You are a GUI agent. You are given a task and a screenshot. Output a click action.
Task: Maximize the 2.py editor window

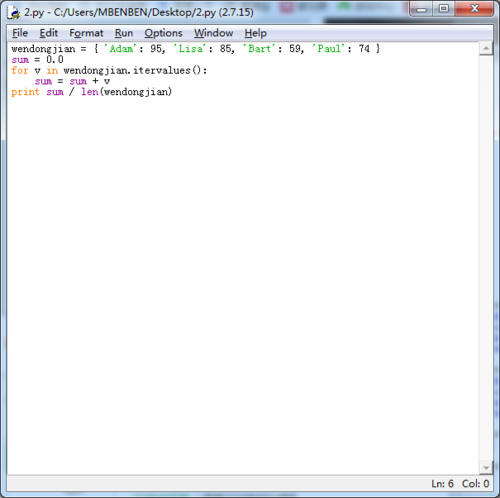click(443, 9)
